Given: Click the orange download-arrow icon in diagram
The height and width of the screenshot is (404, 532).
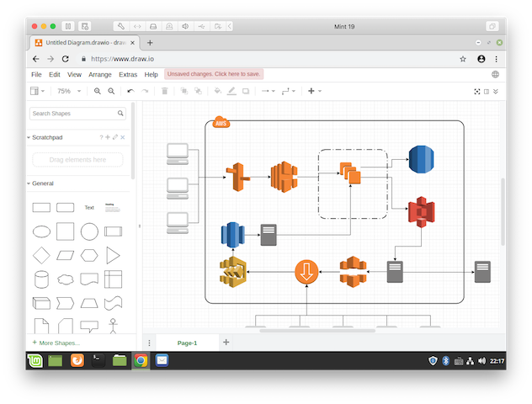Looking at the screenshot, I should [x=306, y=272].
